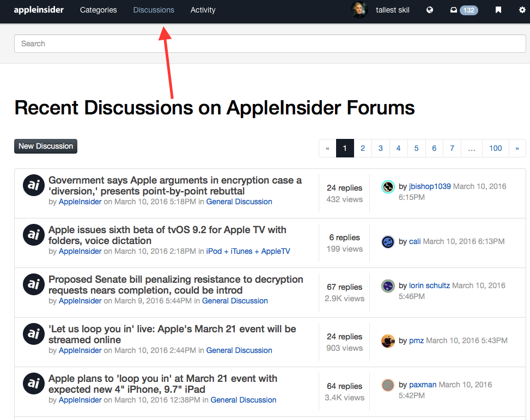Open the bookmarks icon in the top bar

(x=498, y=10)
